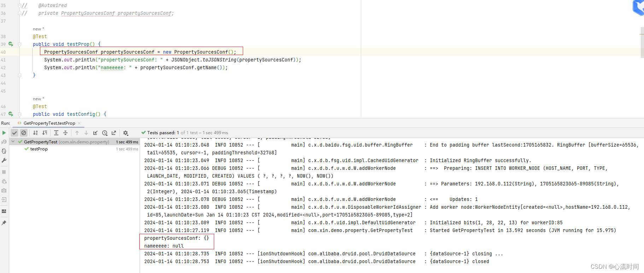Toggle auto-test rerun icon
The width and height of the screenshot is (644, 273).
[4, 151]
